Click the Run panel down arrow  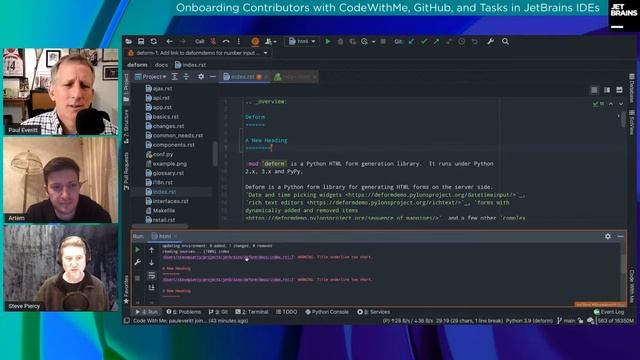coord(151,262)
